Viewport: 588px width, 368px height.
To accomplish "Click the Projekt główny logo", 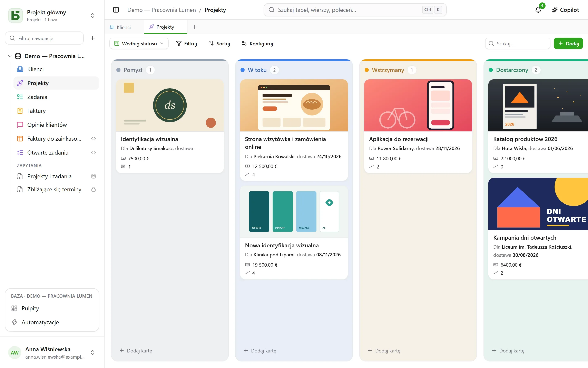I will coord(16,16).
